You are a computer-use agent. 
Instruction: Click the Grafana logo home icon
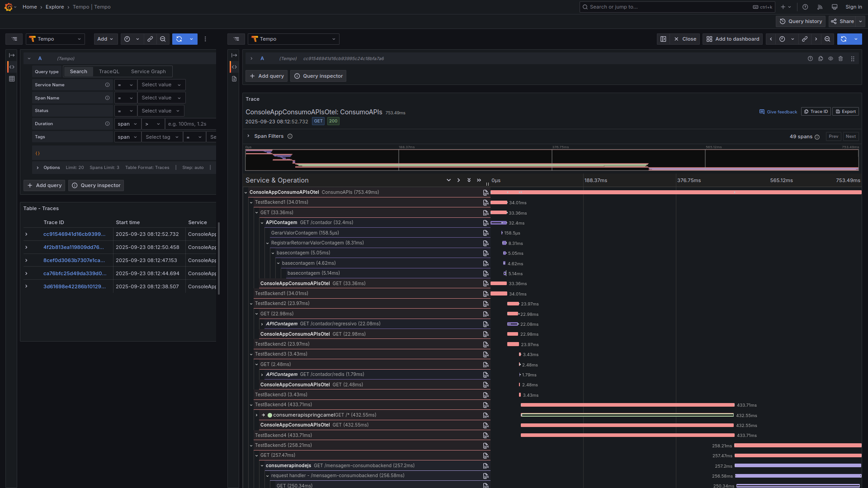coord(8,7)
